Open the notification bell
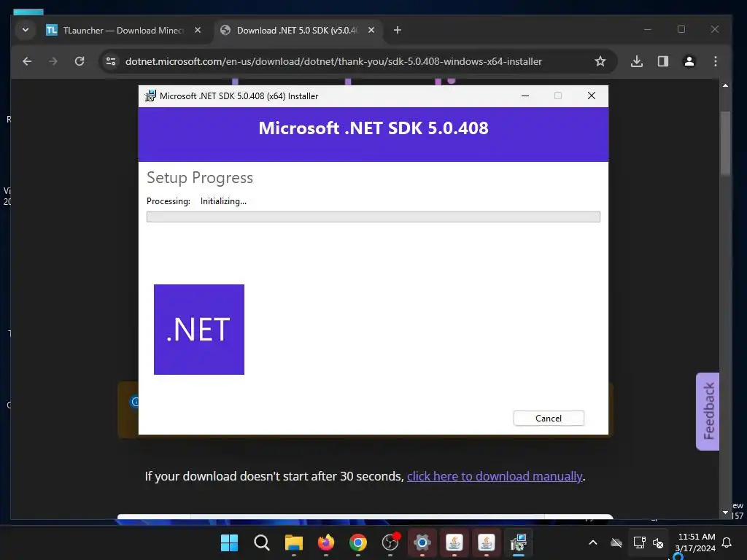Image resolution: width=747 pixels, height=560 pixels. (x=727, y=542)
